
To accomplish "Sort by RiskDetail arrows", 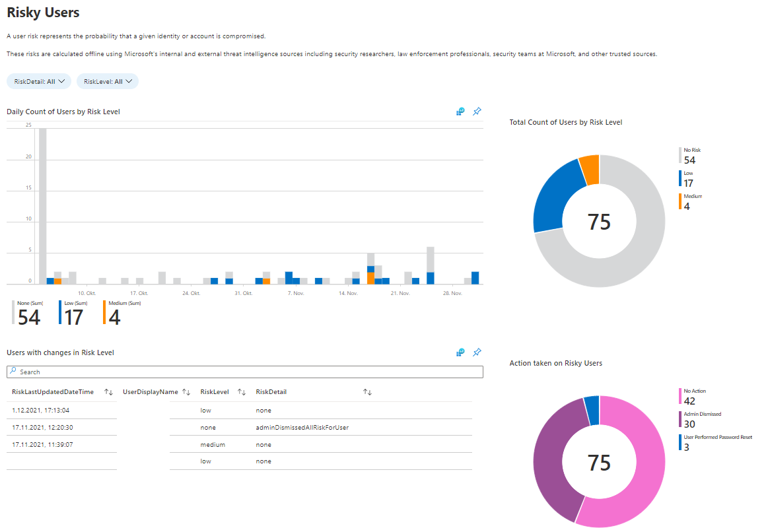I will coord(367,392).
